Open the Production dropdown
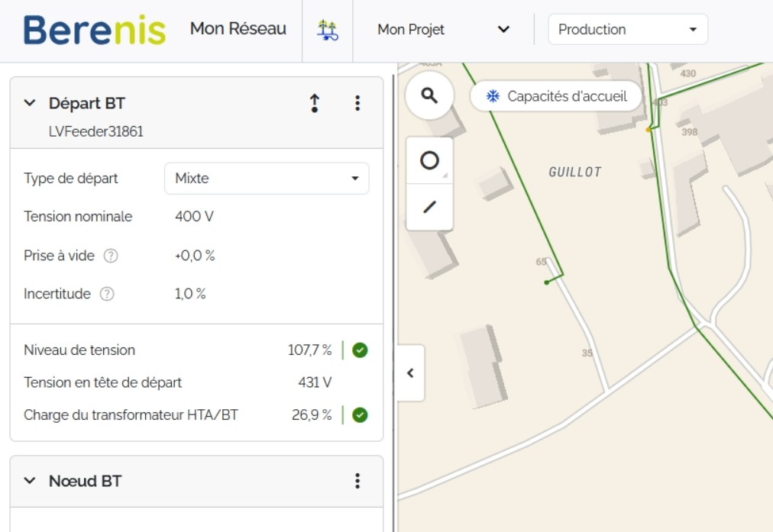 pos(628,30)
